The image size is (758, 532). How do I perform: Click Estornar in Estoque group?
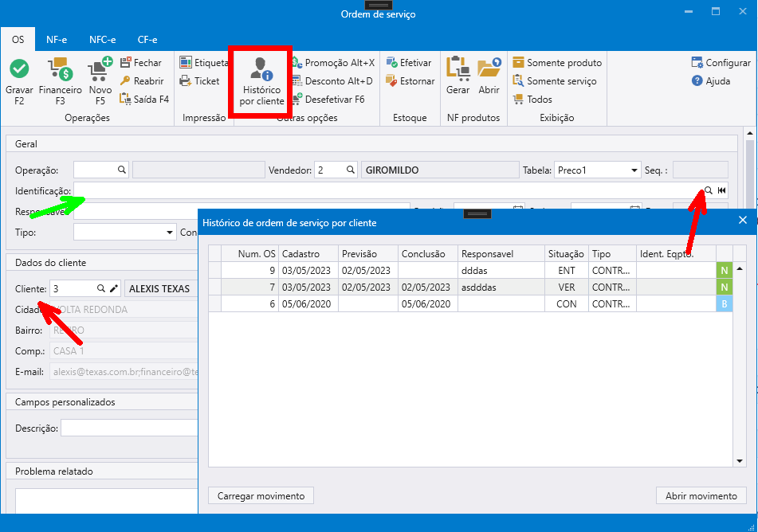[x=410, y=81]
